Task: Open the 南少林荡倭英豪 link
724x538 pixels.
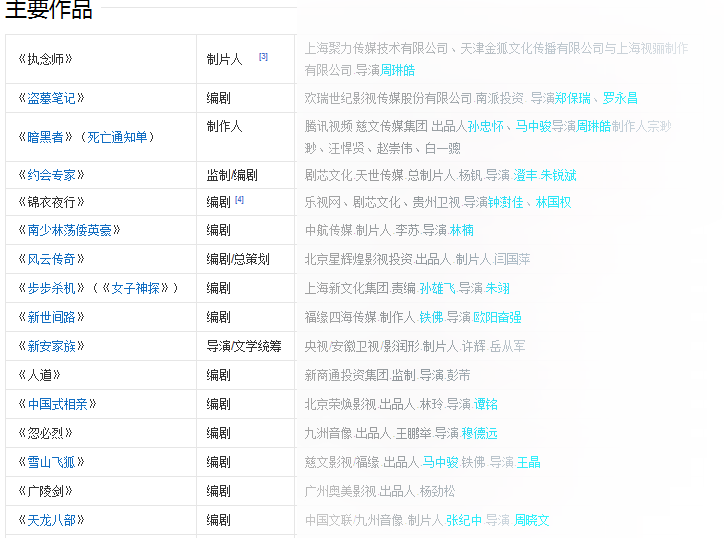Action: coord(69,230)
